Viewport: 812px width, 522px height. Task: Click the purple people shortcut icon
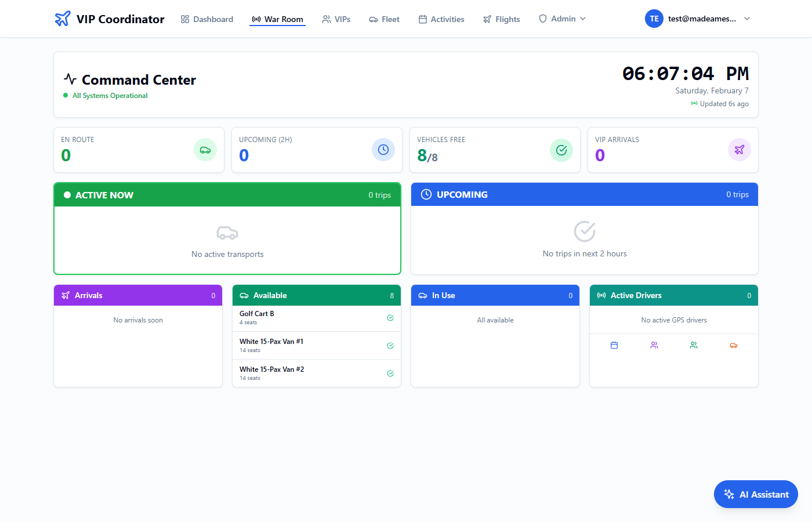(x=654, y=345)
